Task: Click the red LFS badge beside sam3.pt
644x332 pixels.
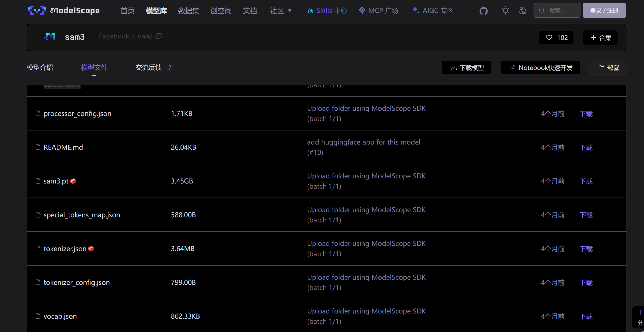Action: pos(73,181)
